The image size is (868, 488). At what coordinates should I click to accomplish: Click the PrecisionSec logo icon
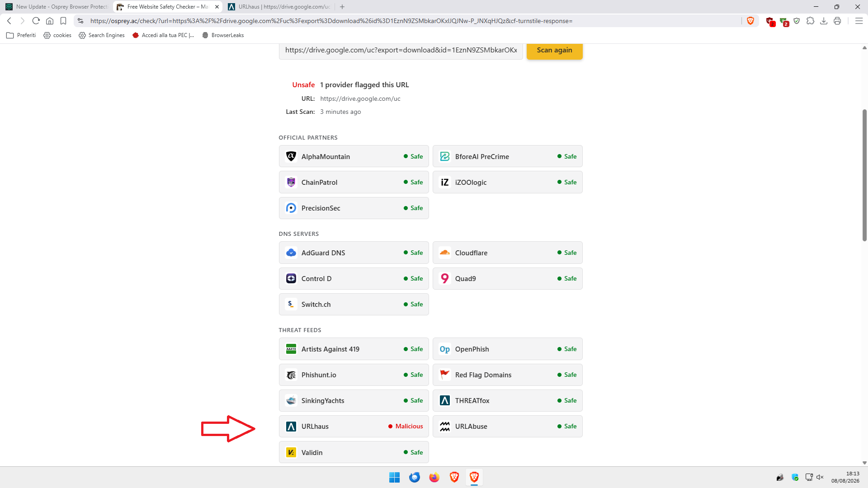[291, 208]
